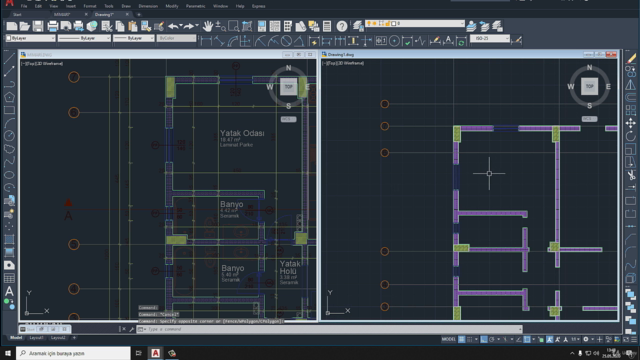
Task: Select the Polygon draw tool
Action: [x=9, y=97]
